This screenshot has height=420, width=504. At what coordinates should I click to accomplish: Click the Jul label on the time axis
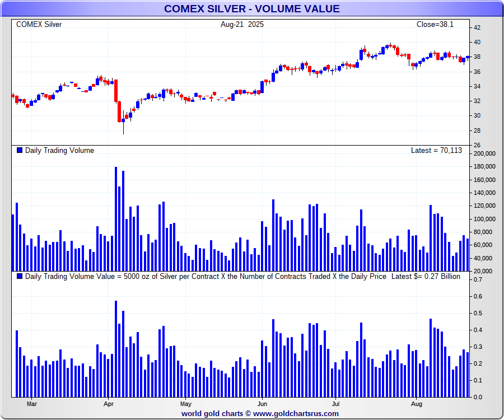335,403
